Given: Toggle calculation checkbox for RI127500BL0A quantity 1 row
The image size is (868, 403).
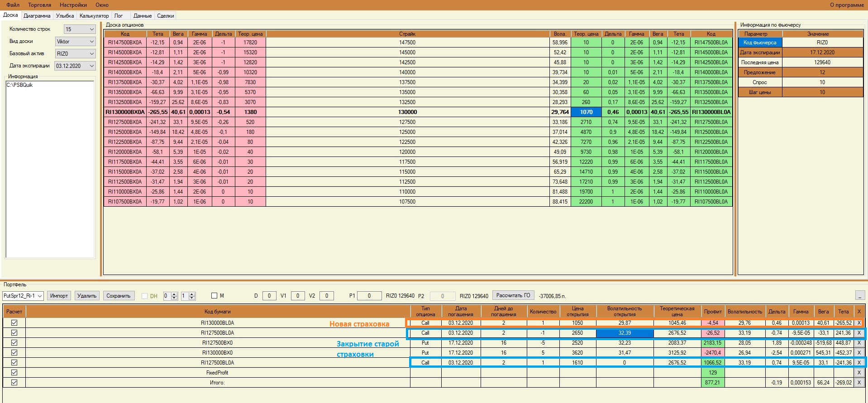Looking at the screenshot, I should 14,363.
